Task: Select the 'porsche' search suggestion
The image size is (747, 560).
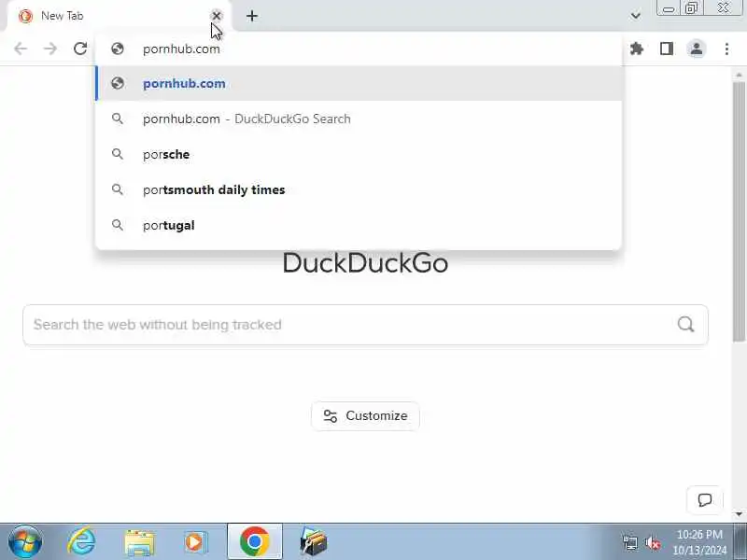Action: (x=359, y=154)
